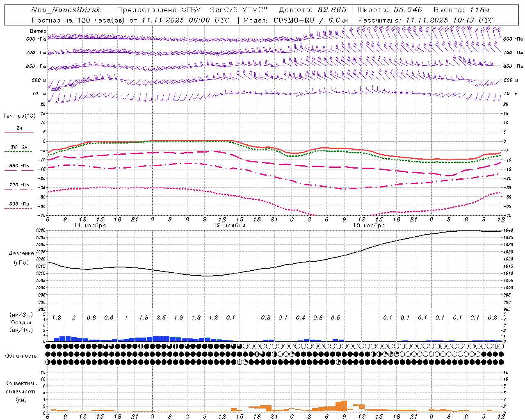
Task: Select the Модель COSMO-RU / 6.6км label
Action: [296, 20]
